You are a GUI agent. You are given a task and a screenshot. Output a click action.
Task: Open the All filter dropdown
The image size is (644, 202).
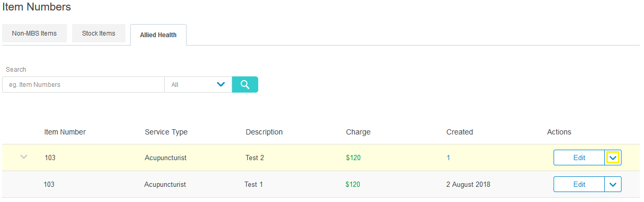click(198, 84)
